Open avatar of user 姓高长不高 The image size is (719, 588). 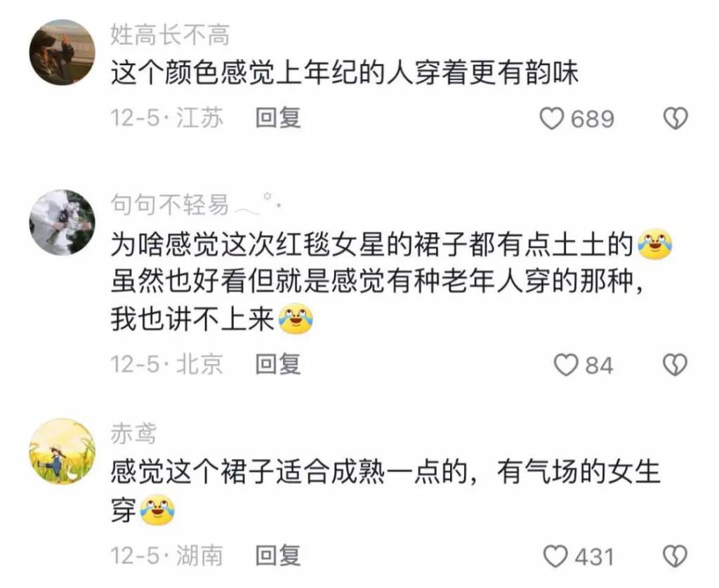coord(62,53)
